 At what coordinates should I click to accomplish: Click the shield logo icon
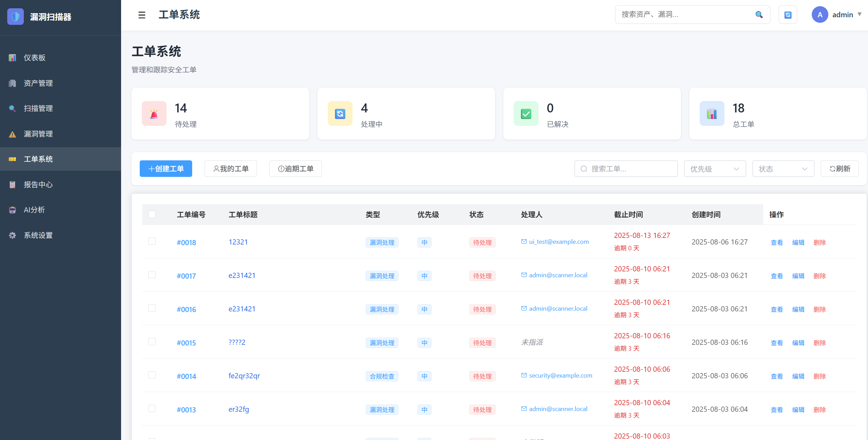click(x=16, y=17)
